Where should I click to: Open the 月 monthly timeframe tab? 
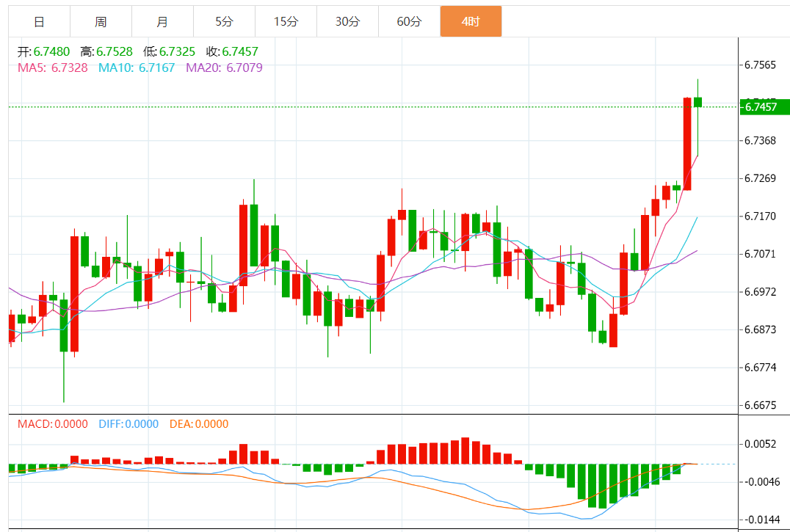pos(162,21)
